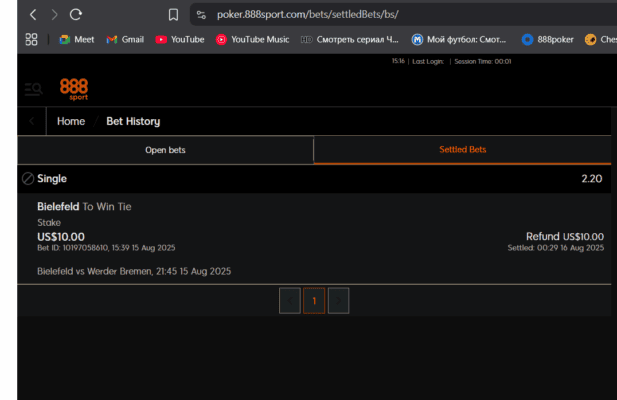Click the 888sport logo
Image resolution: width=617 pixels, height=400 pixels.
tap(74, 89)
